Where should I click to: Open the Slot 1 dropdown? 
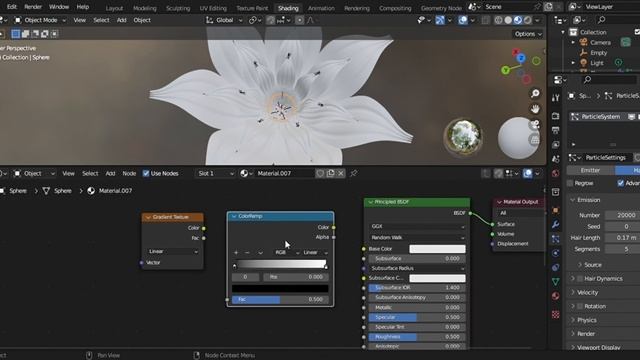point(216,173)
